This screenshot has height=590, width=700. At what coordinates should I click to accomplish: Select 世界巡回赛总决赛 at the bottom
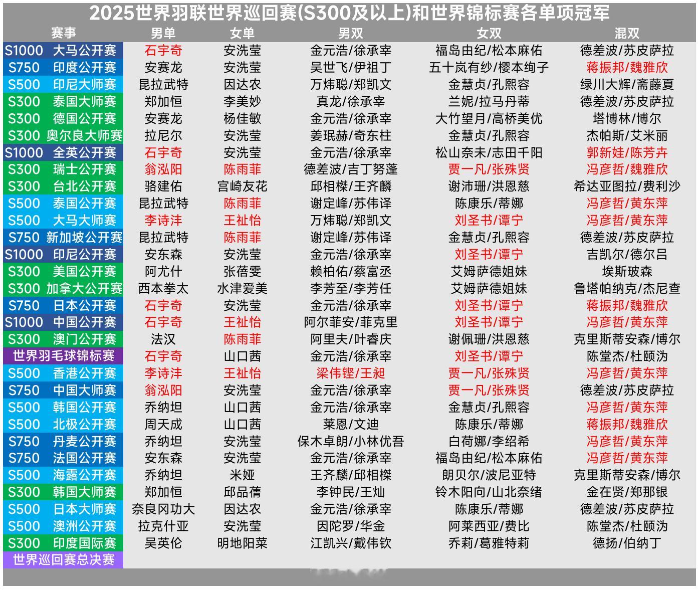(x=63, y=560)
